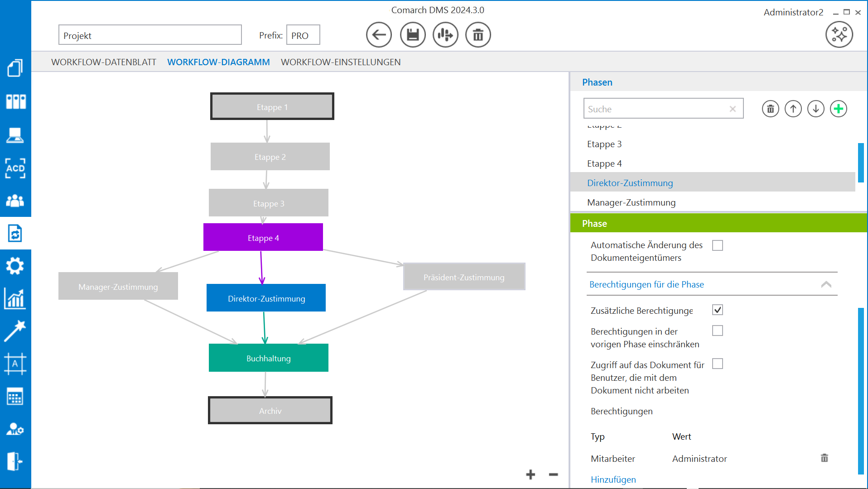This screenshot has width=868, height=489.
Task: Select the purple Etappe 4 node
Action: [x=263, y=237]
